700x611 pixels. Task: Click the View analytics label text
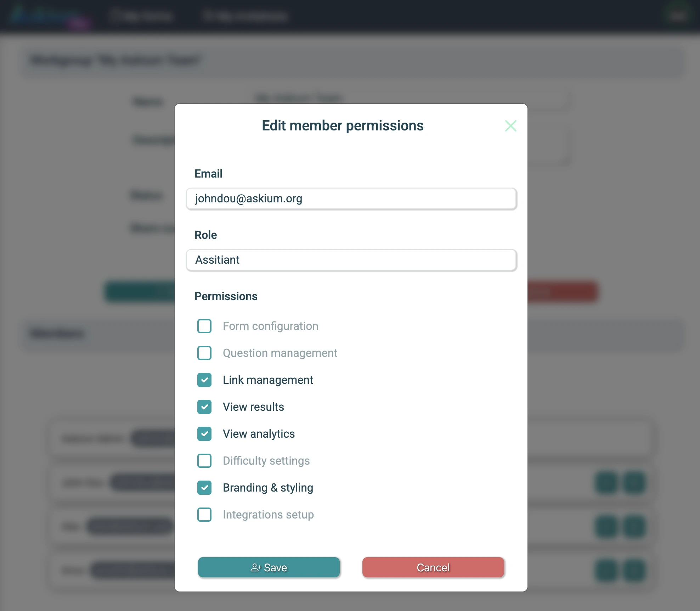[259, 434]
